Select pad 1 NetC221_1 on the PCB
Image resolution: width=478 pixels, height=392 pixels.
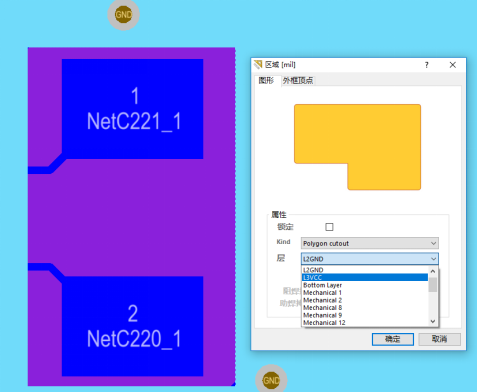pyautogui.click(x=133, y=109)
